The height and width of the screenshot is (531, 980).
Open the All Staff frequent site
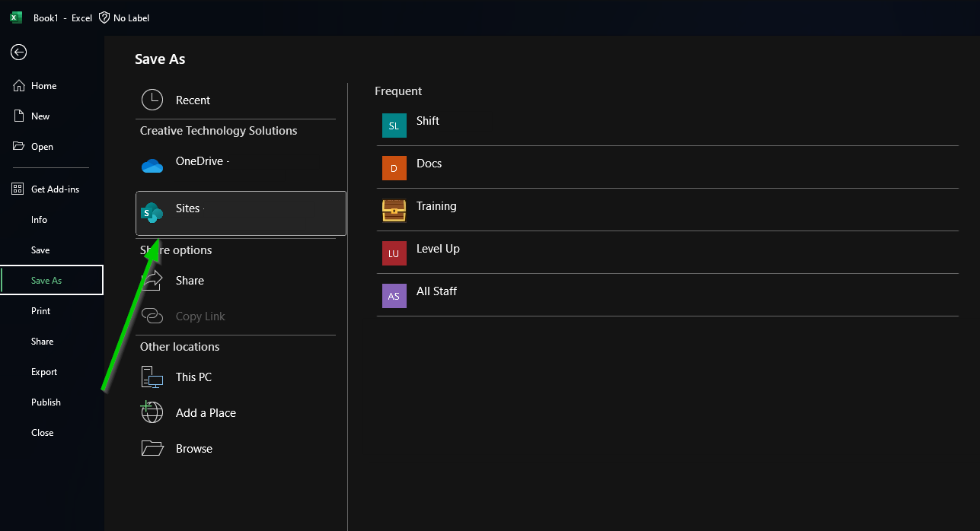click(667, 296)
